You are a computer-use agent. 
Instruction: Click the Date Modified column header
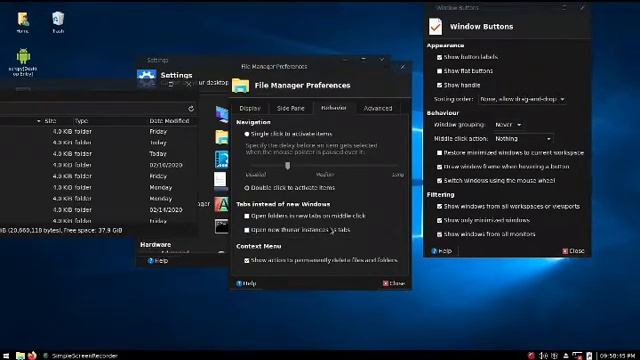pyautogui.click(x=169, y=121)
